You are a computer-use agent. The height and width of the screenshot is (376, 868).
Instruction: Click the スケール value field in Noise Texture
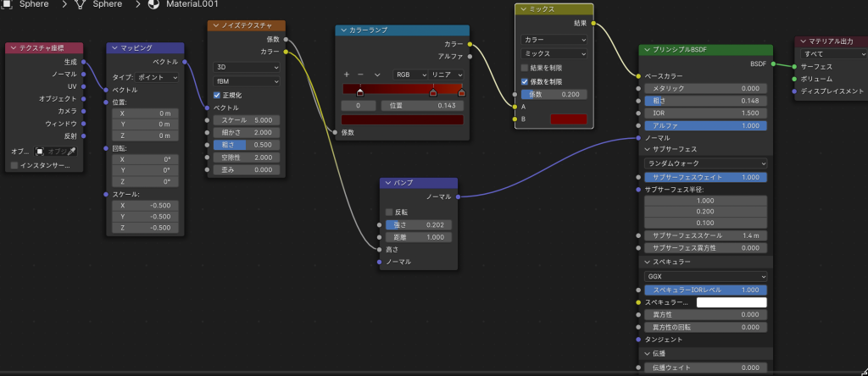(x=246, y=120)
